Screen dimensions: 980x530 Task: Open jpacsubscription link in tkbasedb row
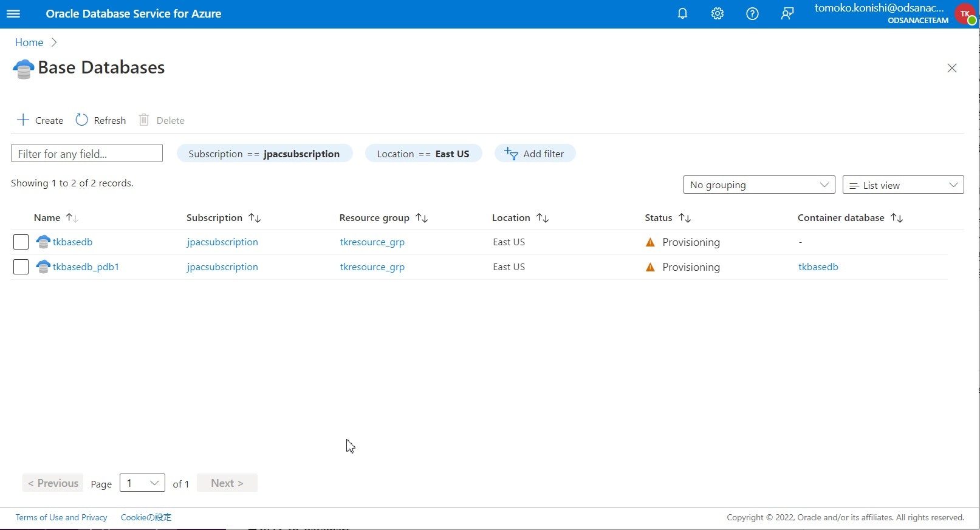click(222, 242)
